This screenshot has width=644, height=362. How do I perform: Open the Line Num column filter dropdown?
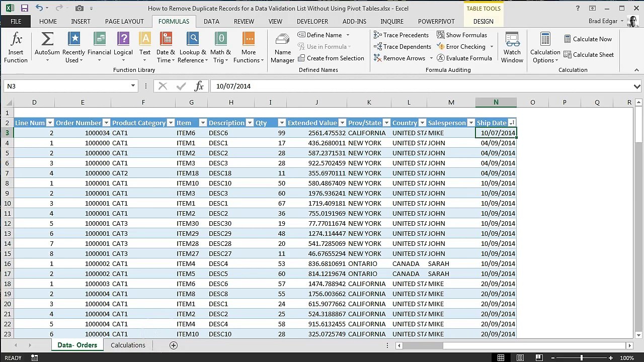pyautogui.click(x=50, y=123)
